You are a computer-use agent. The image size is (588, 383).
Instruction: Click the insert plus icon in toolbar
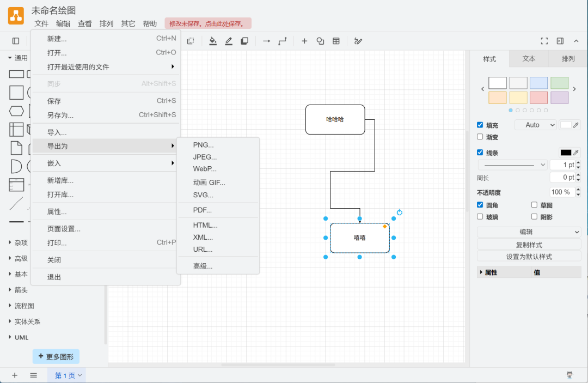(304, 41)
